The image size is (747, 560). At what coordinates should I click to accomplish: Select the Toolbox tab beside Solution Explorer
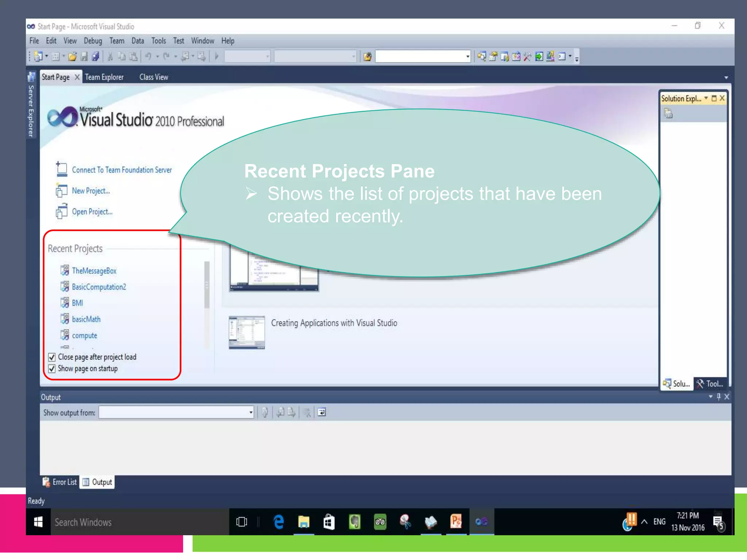click(x=710, y=384)
